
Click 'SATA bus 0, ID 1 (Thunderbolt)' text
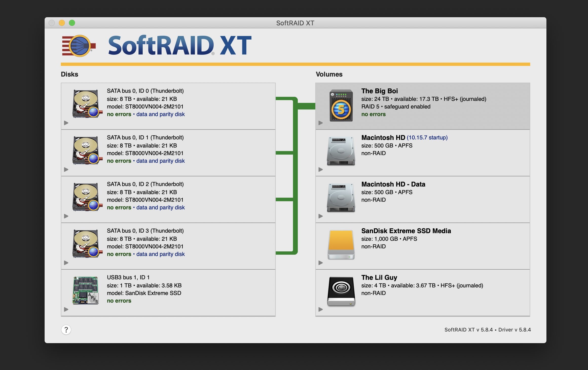coord(145,137)
